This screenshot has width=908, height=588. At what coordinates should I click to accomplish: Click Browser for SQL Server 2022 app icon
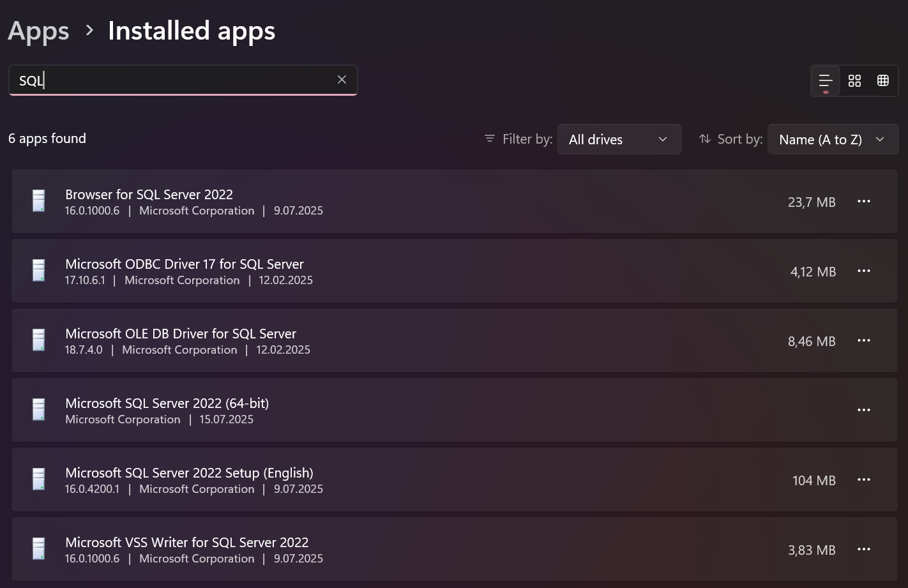tap(38, 201)
